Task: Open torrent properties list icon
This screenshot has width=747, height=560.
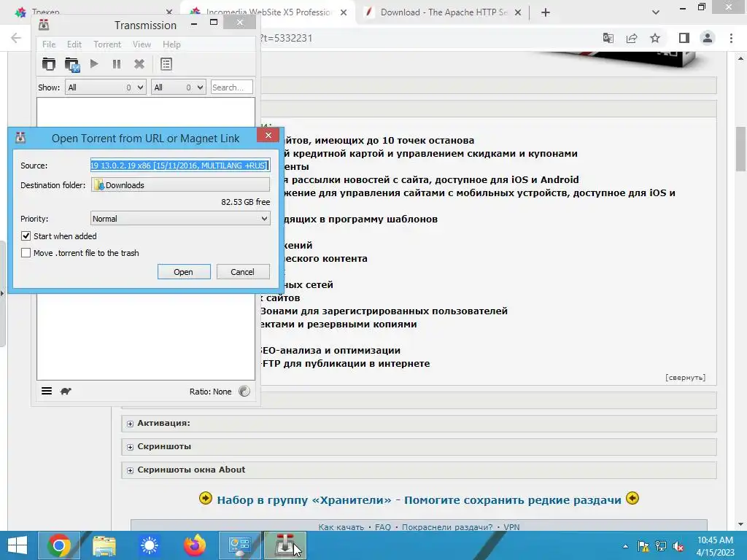Action: (166, 64)
